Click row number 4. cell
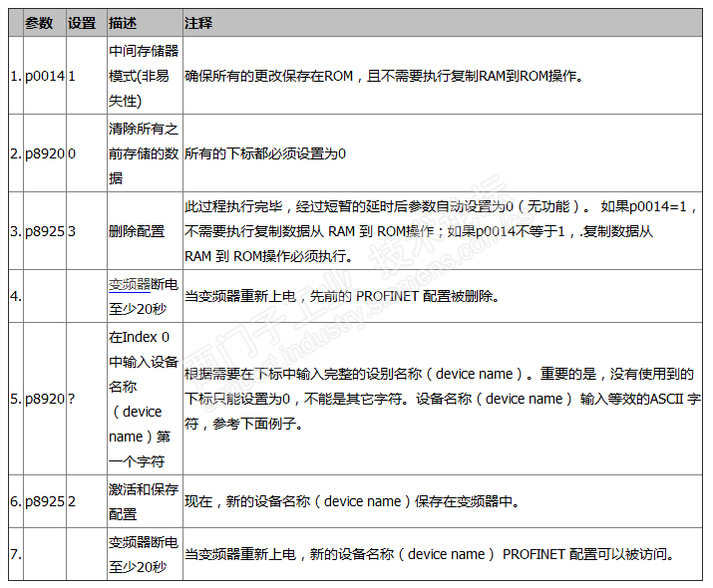Image resolution: width=713 pixels, height=588 pixels. tap(16, 296)
